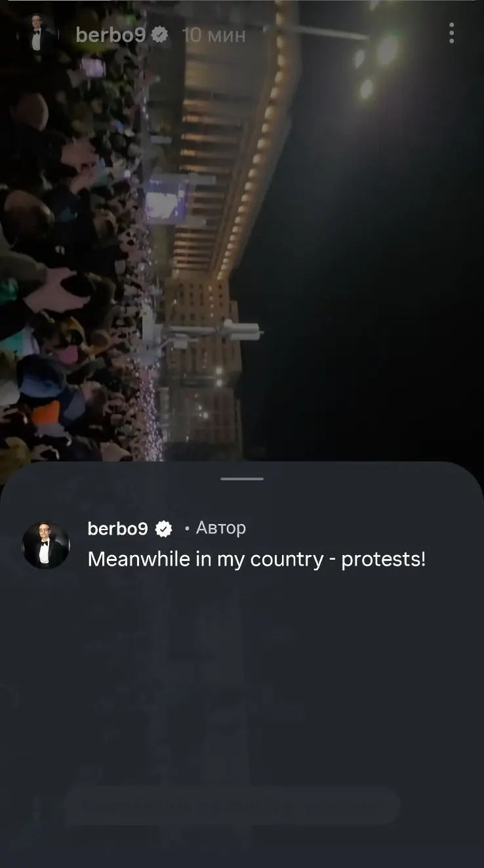Open the three-dot more options menu
Viewport: 484px width, 868px height.
[451, 33]
